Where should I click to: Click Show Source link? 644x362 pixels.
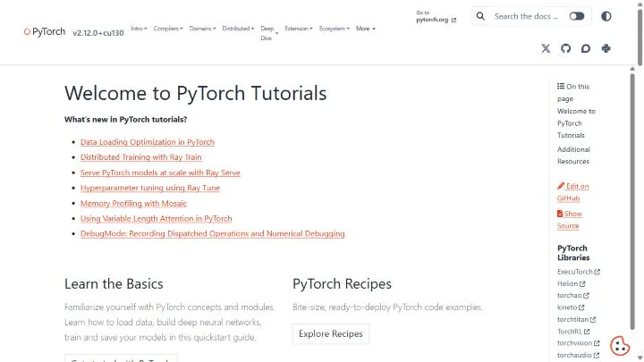569,220
